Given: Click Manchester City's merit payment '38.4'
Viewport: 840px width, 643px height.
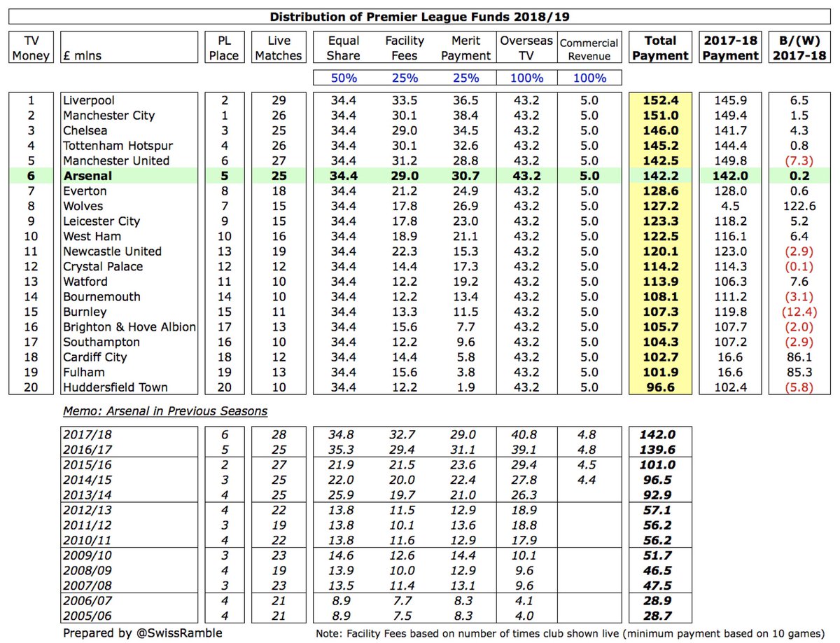Looking at the screenshot, I should pyautogui.click(x=466, y=116).
